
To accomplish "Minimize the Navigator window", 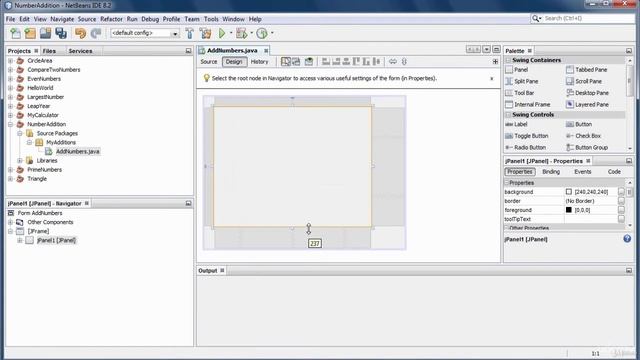I will click(x=188, y=203).
